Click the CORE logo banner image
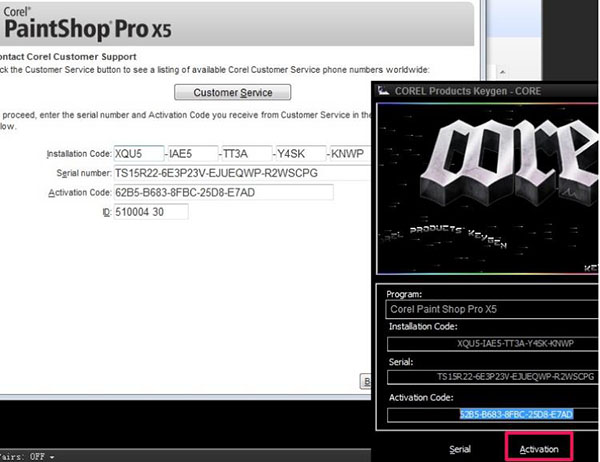This screenshot has height=462, width=600. pos(488,188)
